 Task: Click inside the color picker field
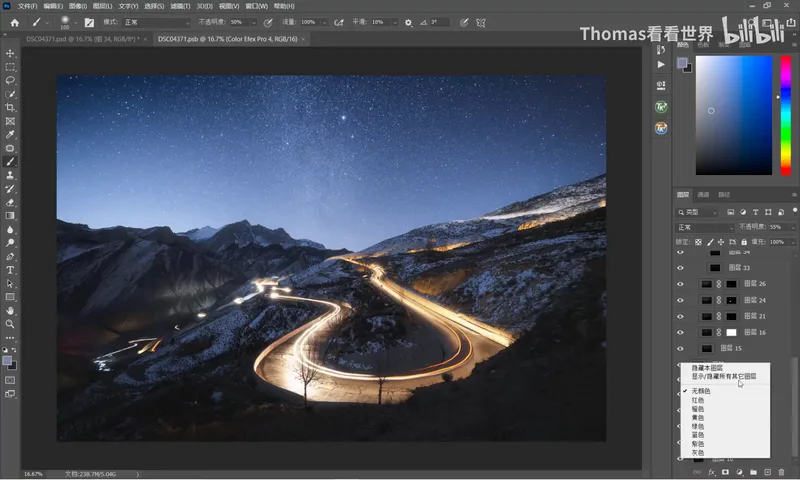734,115
